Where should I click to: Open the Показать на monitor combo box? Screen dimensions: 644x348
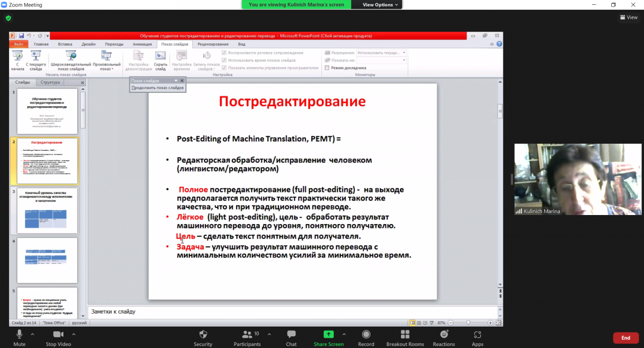coord(382,60)
